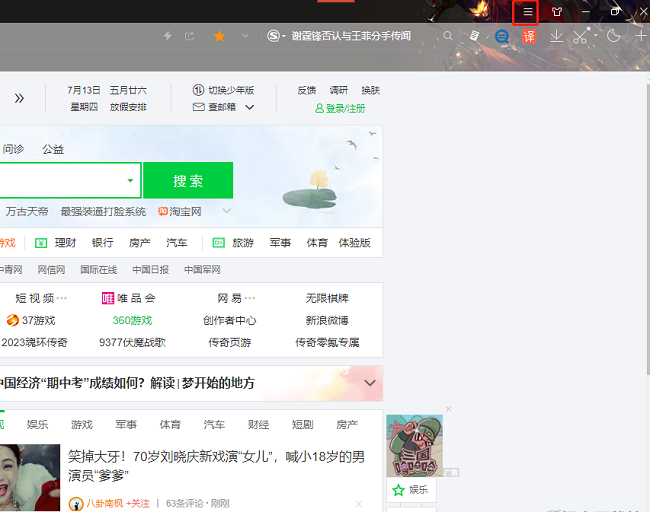Click the page vertical scrollbar
The height and width of the screenshot is (512, 650).
(x=648, y=229)
